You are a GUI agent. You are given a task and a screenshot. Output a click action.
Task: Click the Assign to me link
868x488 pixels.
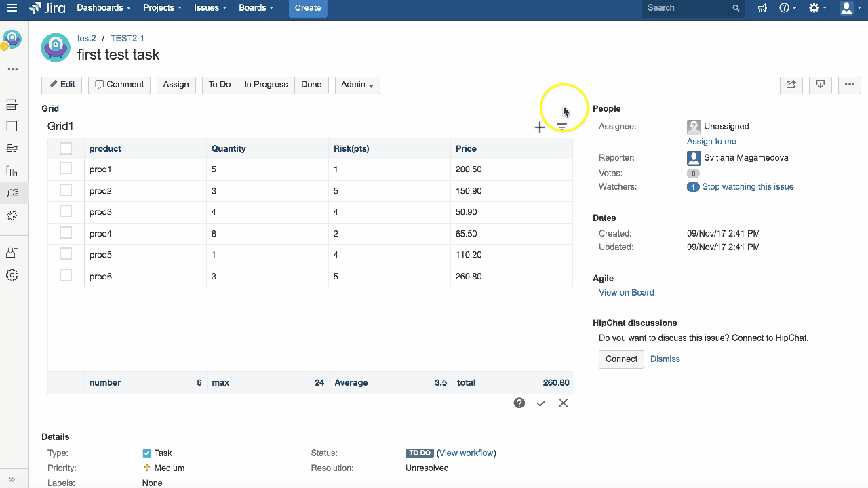tap(711, 142)
